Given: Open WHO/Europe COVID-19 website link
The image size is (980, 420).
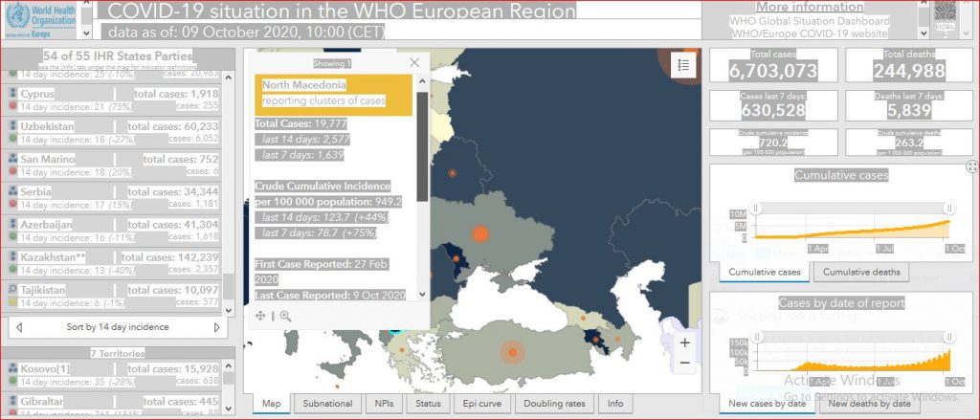Looking at the screenshot, I should point(810,33).
